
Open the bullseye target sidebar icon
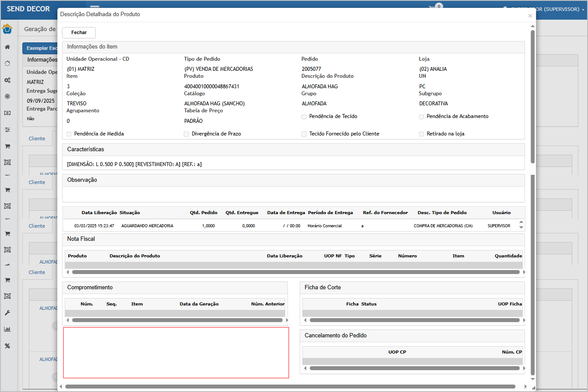tap(7, 97)
